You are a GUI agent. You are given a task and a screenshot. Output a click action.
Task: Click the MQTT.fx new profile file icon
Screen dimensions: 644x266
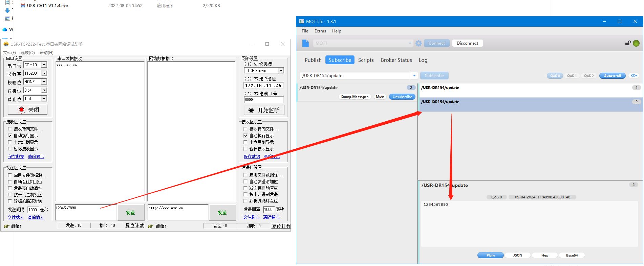[x=305, y=43]
